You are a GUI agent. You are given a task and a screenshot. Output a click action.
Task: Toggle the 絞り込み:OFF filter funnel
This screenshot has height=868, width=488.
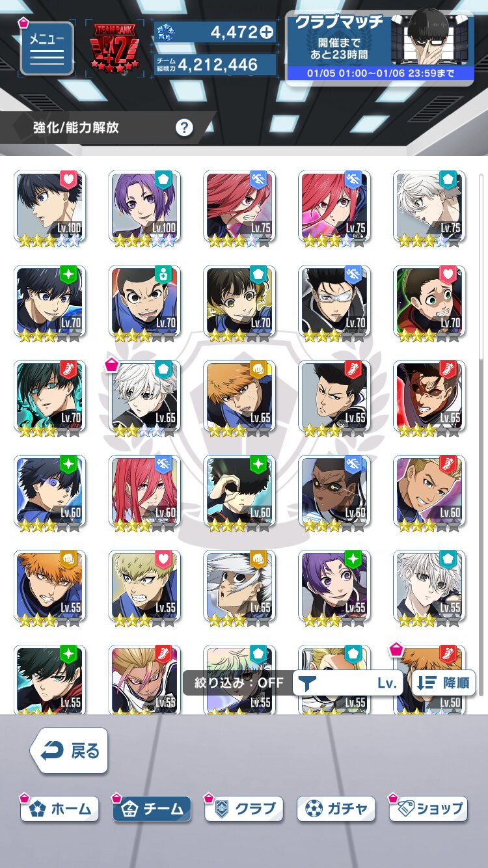point(305,683)
